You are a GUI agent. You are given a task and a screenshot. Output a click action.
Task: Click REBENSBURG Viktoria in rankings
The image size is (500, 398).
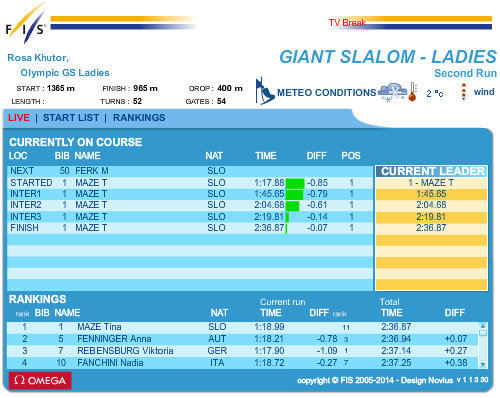[125, 351]
